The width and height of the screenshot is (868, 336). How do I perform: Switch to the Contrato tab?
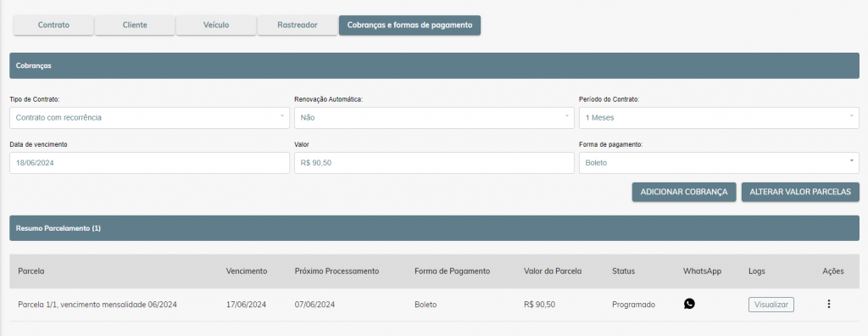point(53,25)
